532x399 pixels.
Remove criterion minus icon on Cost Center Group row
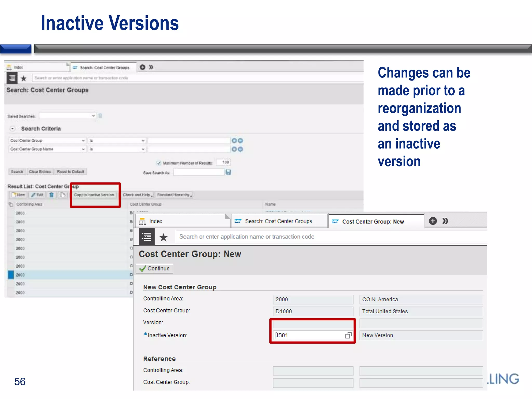coord(241,141)
